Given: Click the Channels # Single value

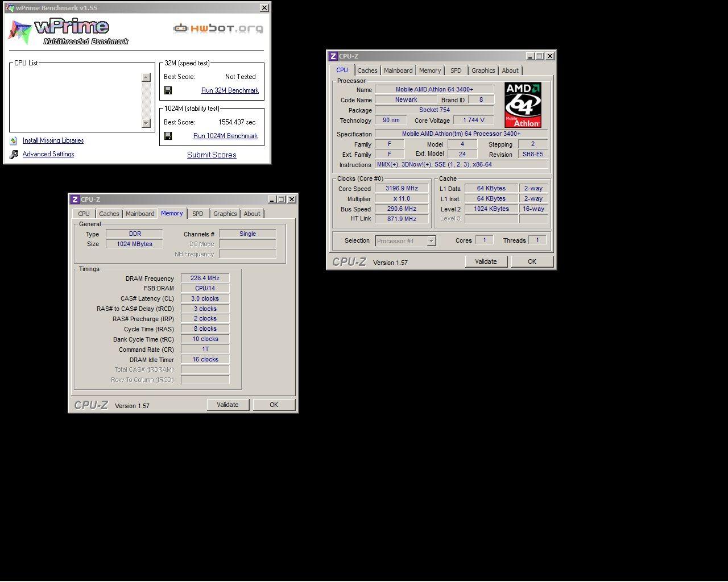Looking at the screenshot, I should [x=247, y=234].
